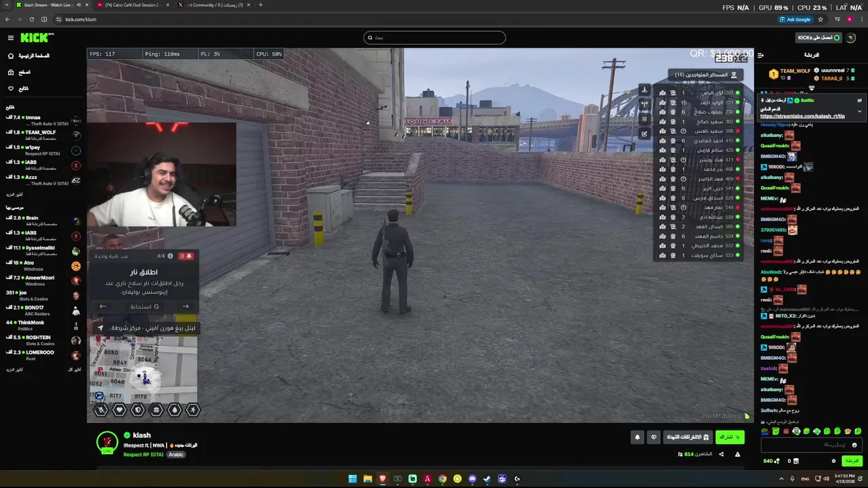This screenshot has height=488, width=868.
Task: Open File Explorer from taskbar
Action: click(x=368, y=479)
